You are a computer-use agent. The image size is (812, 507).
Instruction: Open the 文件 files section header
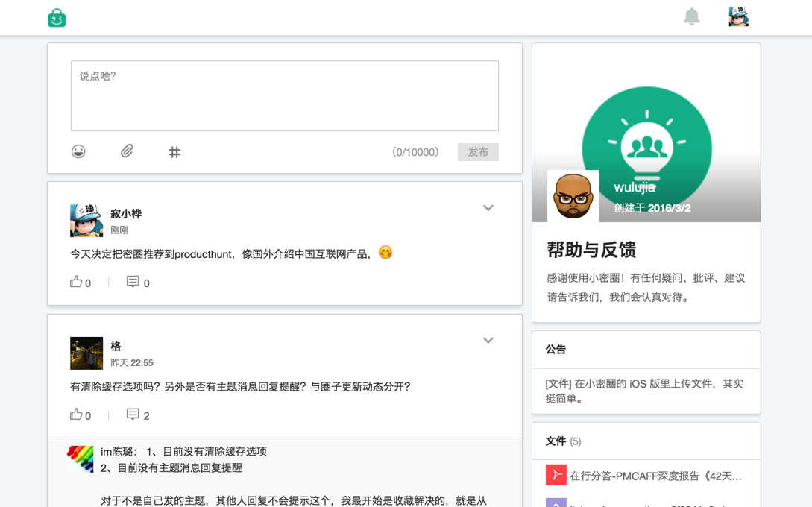[x=557, y=441]
